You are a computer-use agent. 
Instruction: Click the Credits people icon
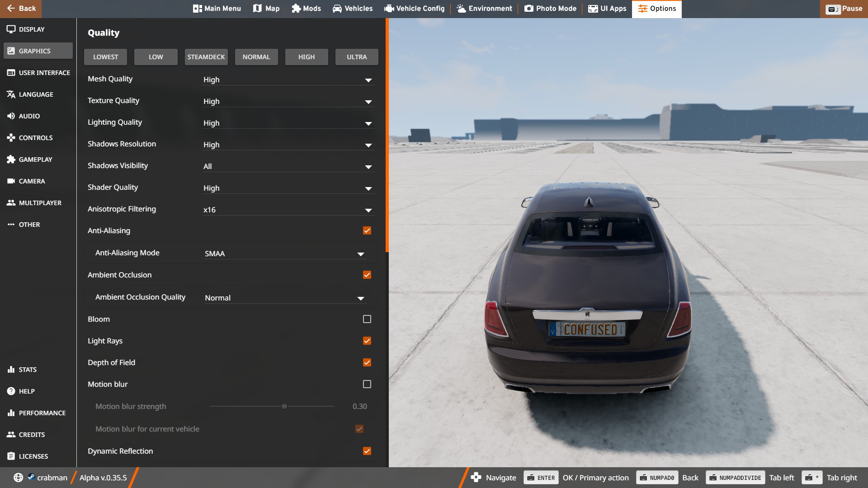[x=11, y=435]
